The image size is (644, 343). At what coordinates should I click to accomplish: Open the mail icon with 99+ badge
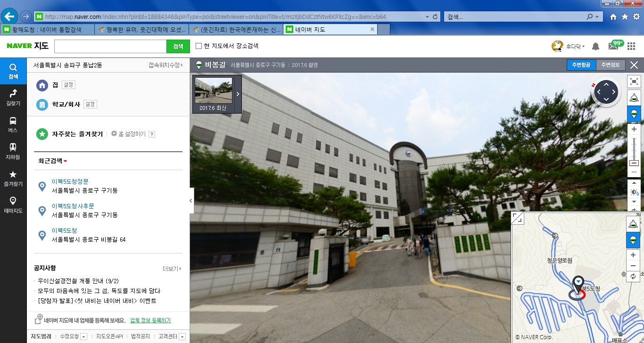click(613, 46)
